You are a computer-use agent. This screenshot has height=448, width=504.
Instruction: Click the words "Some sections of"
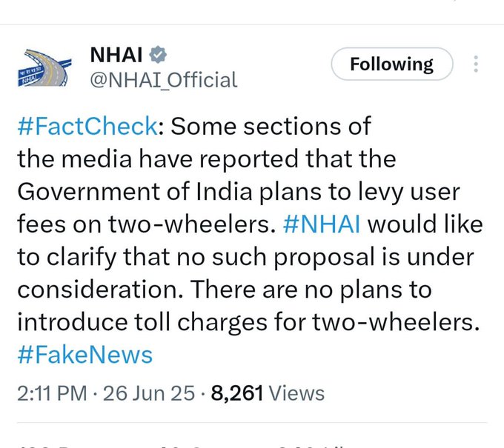[271, 126]
